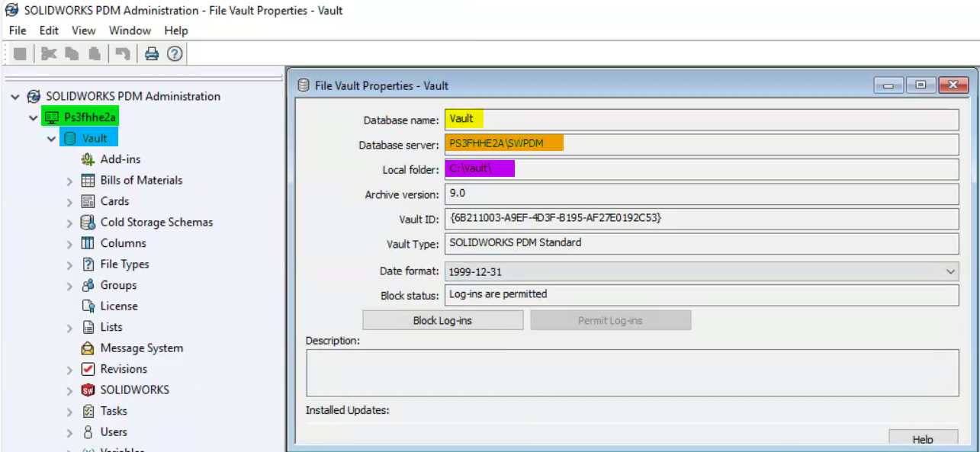Click the Tasks icon

pos(88,411)
